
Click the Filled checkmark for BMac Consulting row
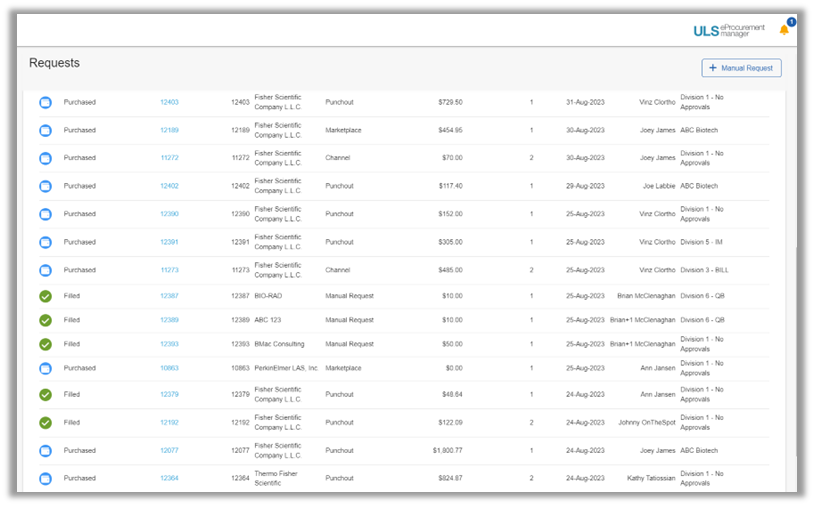click(x=45, y=344)
